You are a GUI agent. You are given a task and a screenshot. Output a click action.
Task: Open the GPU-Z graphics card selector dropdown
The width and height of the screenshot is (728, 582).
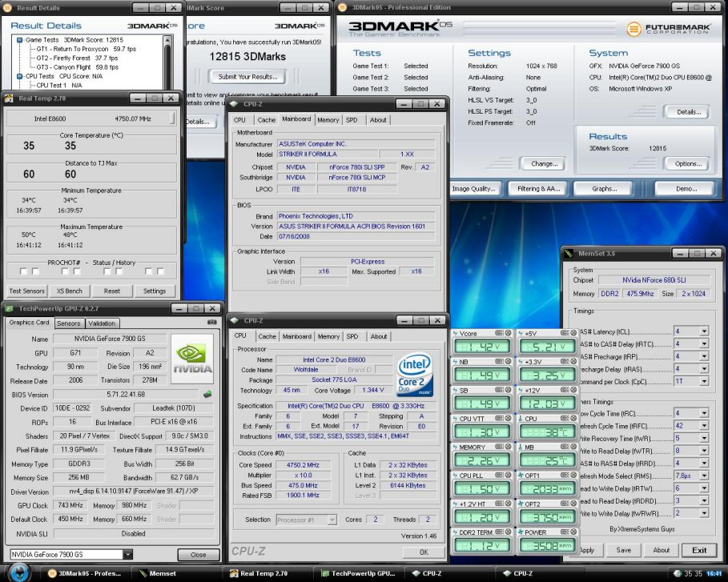click(x=127, y=554)
